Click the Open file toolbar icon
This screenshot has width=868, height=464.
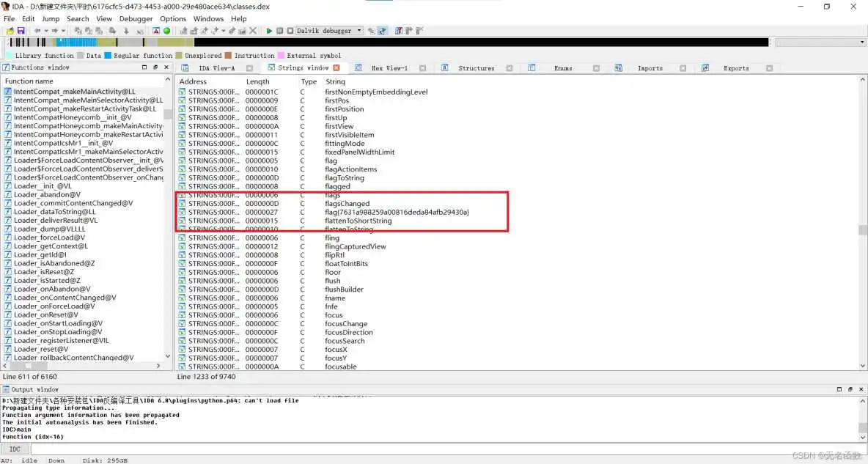point(10,31)
